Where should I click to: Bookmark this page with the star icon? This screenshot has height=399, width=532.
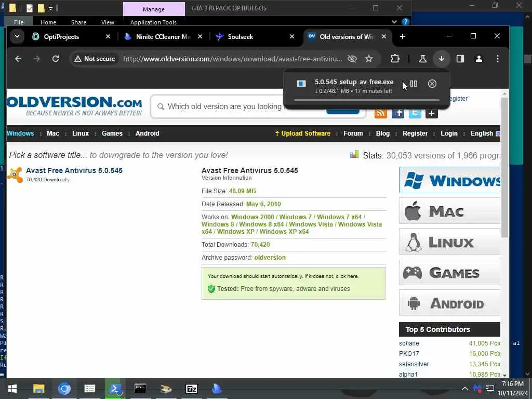pyautogui.click(x=369, y=59)
